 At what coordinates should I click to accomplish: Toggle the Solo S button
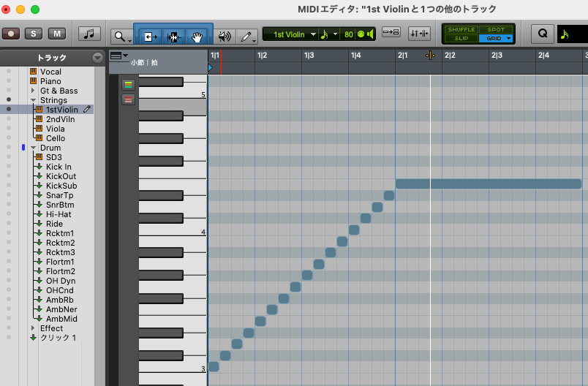34,34
